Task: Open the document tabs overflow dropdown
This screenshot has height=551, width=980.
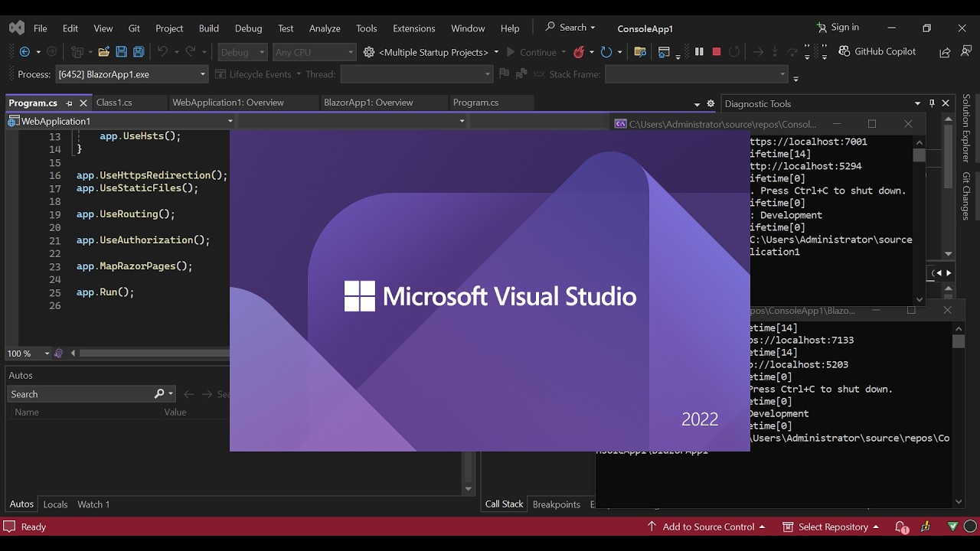Action: click(x=697, y=104)
